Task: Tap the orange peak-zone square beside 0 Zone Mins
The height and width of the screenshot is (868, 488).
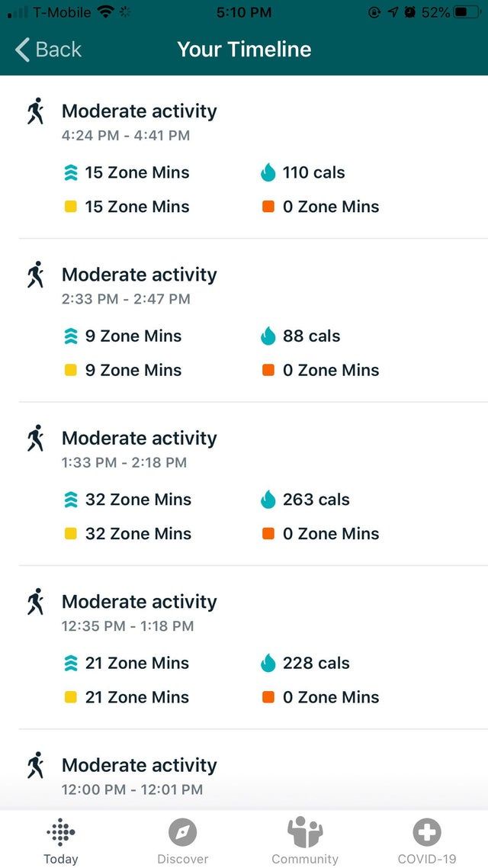Action: coord(268,206)
